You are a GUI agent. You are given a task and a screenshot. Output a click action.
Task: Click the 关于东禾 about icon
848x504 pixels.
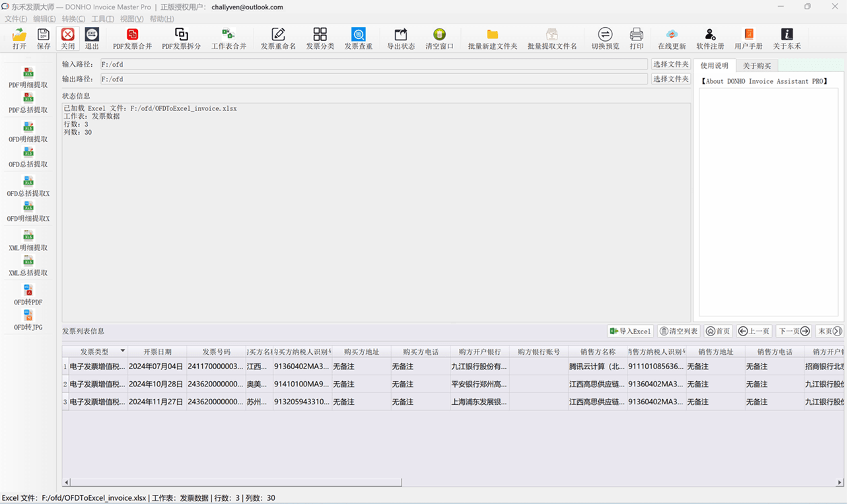[787, 38]
